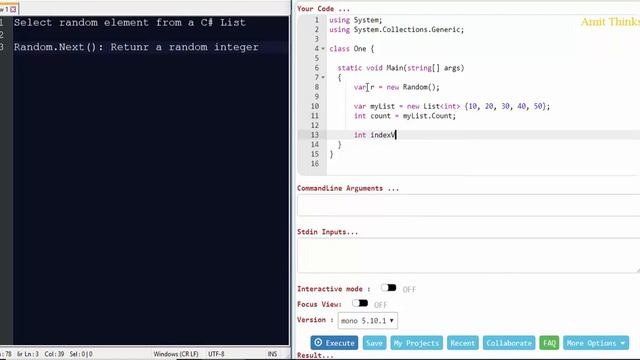Viewport: 640px width, 360px height.
Task: Click line number 16 in the gutter
Action: pyautogui.click(x=315, y=164)
